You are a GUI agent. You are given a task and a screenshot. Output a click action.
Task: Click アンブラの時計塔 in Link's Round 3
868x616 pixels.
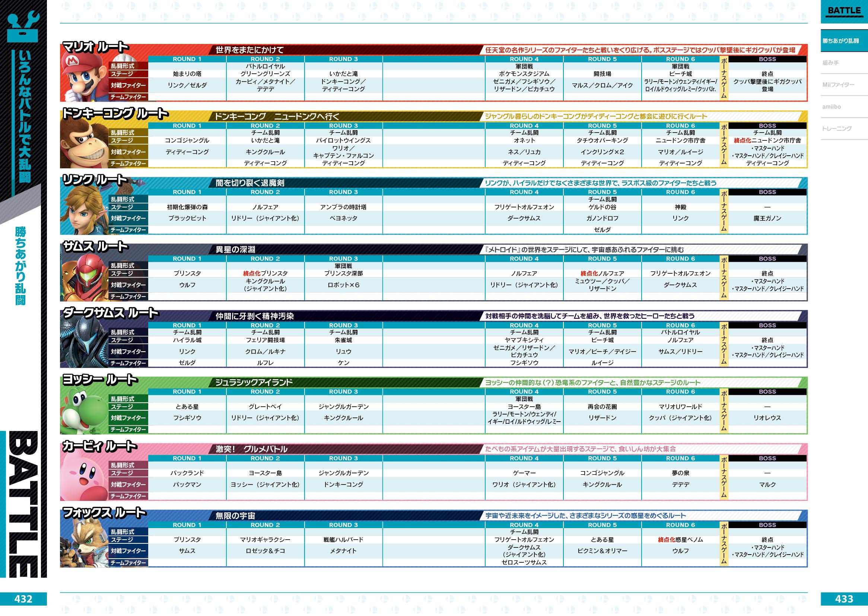click(343, 207)
